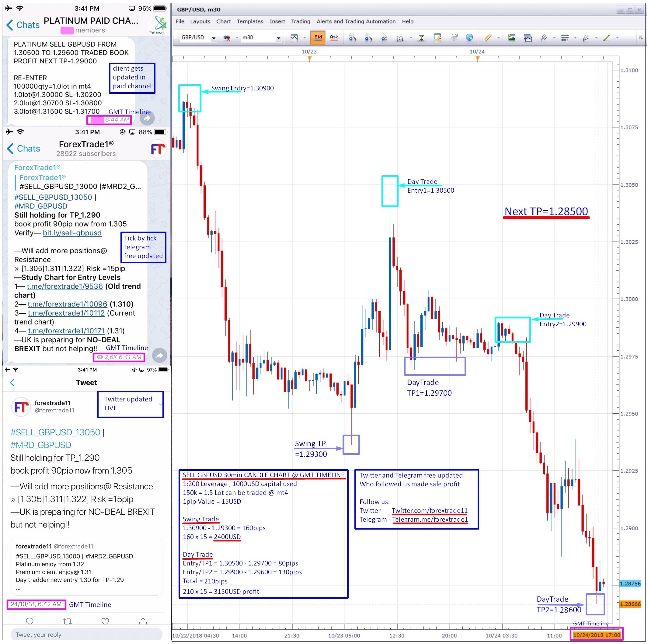Screen dimensions: 648x644
Task: Open the Templates menu
Action: pos(250,22)
